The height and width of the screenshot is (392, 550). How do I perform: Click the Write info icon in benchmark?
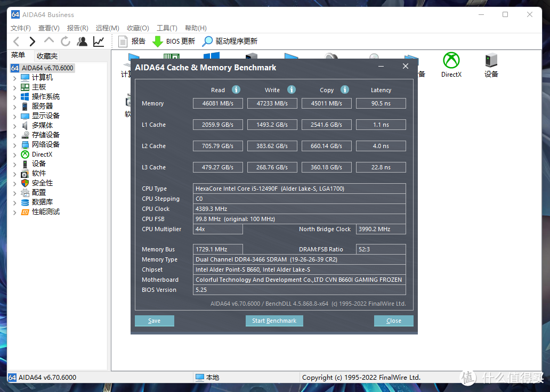pyautogui.click(x=291, y=89)
